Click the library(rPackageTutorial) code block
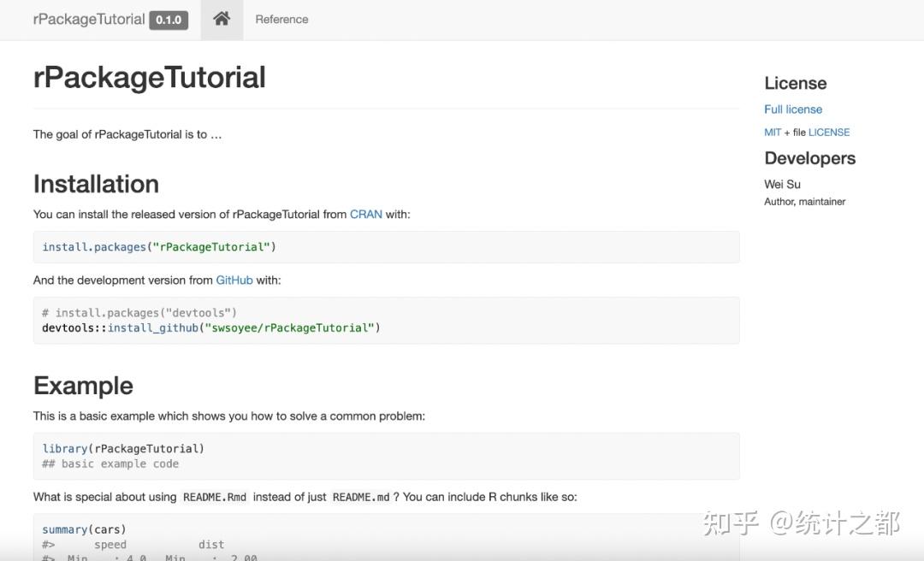 point(123,448)
